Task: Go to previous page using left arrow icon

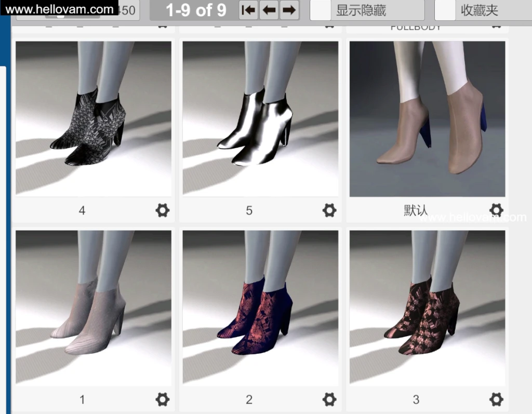Action: tap(269, 9)
